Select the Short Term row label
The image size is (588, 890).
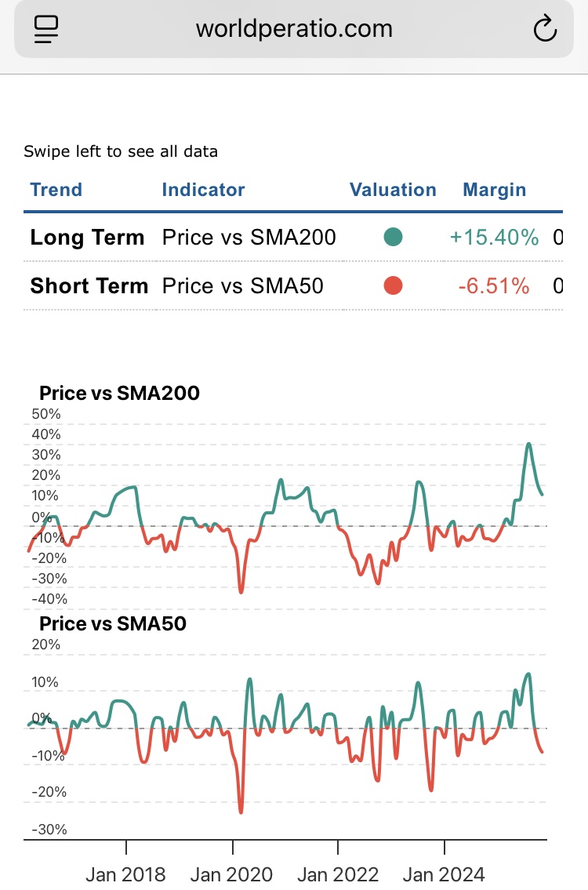tap(89, 286)
